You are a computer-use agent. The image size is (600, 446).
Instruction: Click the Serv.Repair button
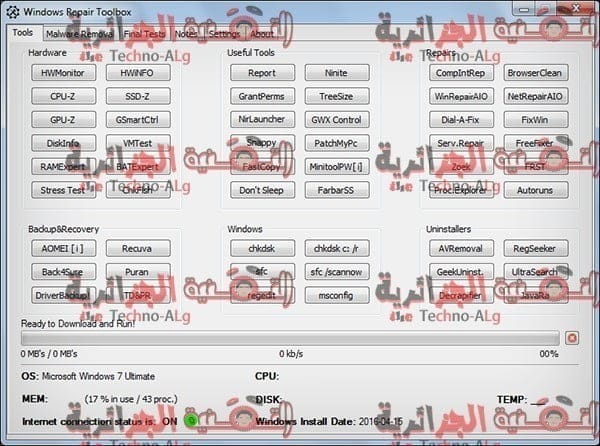(461, 143)
